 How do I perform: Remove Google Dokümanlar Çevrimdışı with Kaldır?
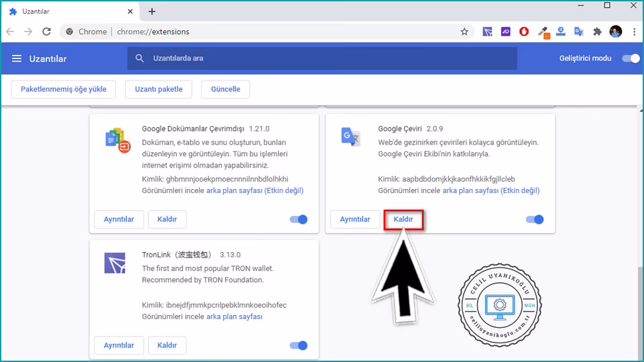(x=167, y=219)
